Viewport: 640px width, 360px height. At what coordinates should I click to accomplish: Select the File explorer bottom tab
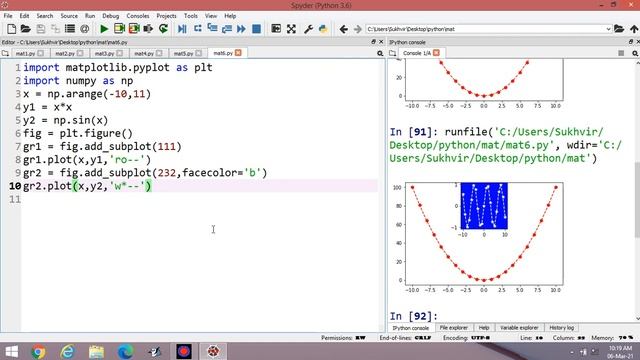tap(453, 328)
